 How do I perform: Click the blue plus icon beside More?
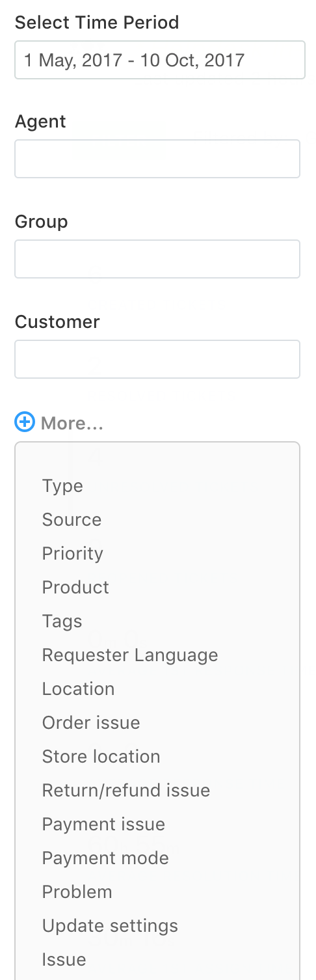click(x=25, y=423)
